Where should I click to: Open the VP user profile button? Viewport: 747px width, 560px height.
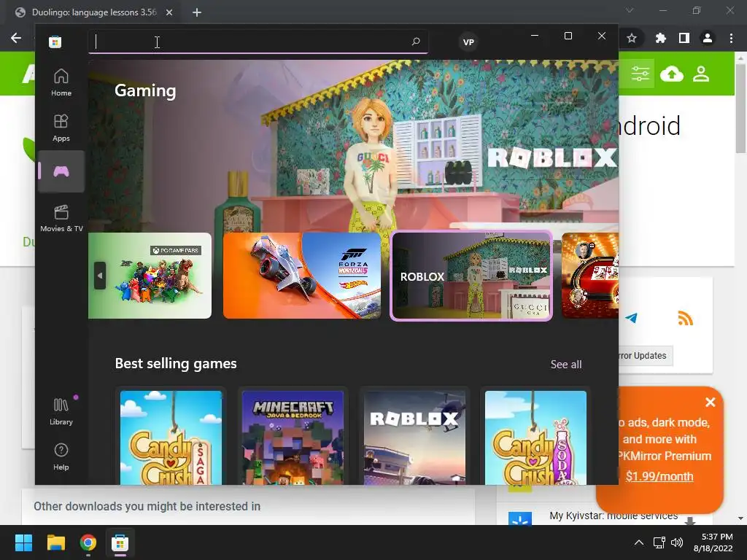pos(468,42)
